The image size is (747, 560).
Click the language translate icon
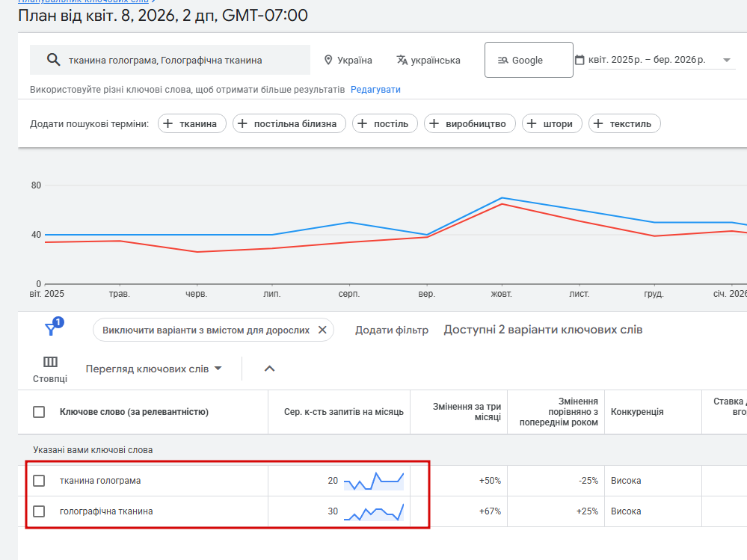tap(402, 61)
